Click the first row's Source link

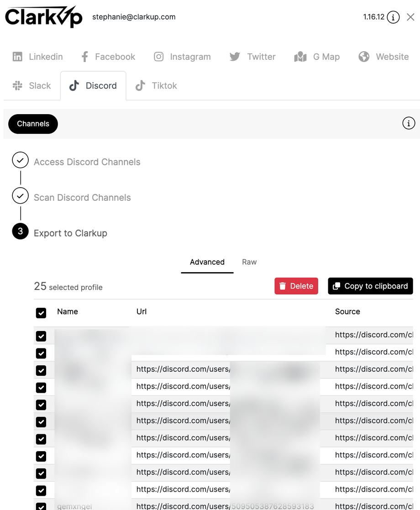374,335
